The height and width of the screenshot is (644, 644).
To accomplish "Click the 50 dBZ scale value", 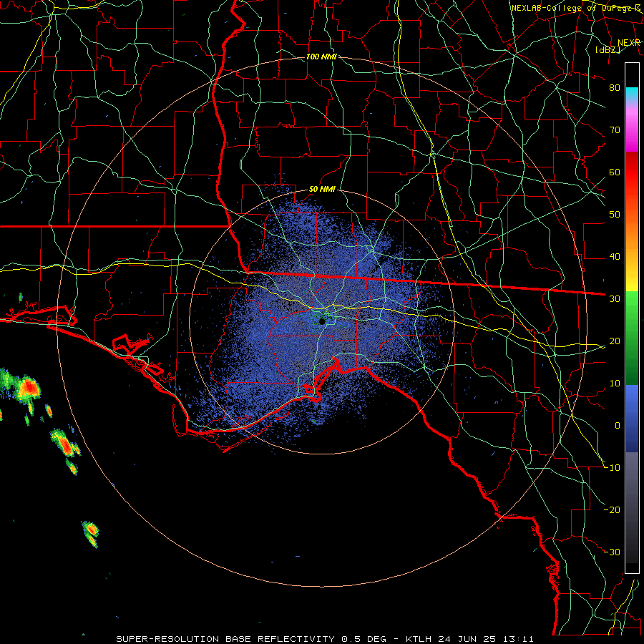I will point(615,215).
